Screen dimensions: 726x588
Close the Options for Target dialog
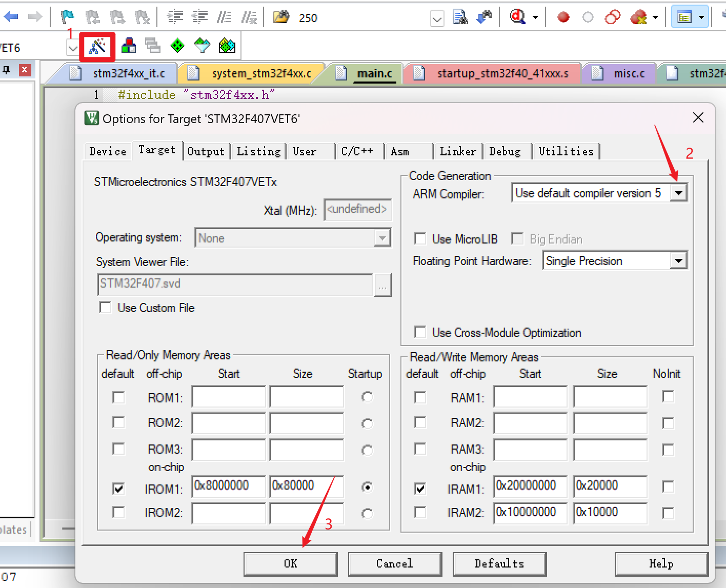[698, 118]
